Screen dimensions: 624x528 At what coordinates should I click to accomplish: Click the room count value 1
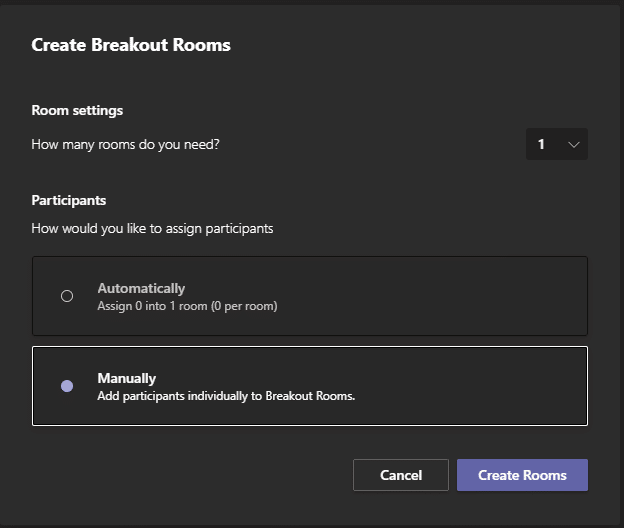[x=541, y=144]
